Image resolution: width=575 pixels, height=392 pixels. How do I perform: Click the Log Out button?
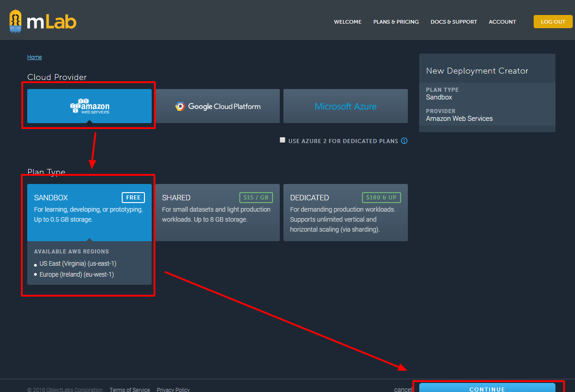click(x=553, y=22)
